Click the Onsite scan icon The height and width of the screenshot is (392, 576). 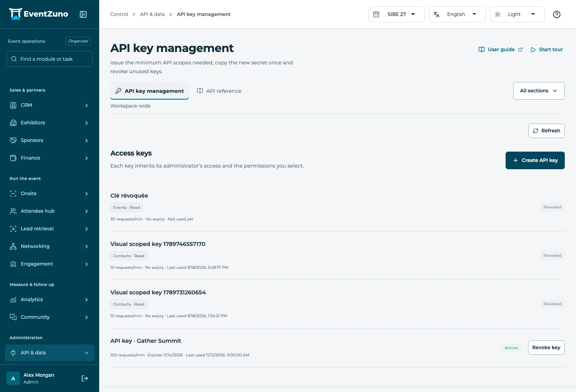pyautogui.click(x=13, y=194)
